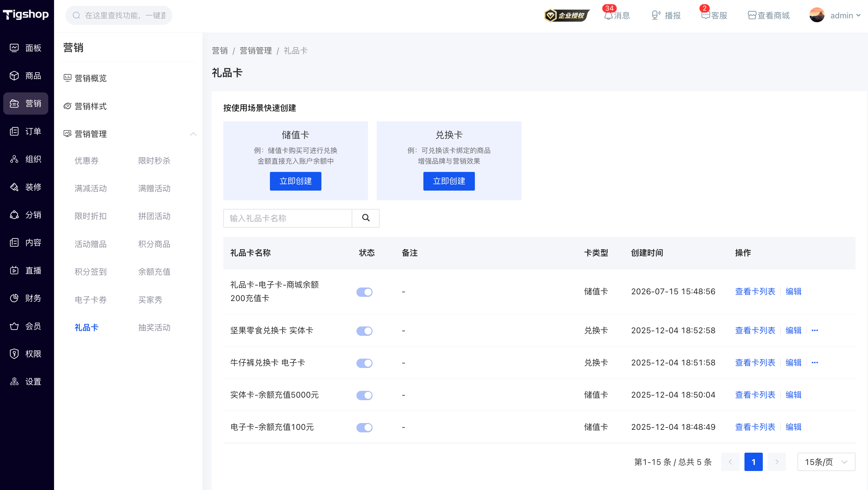
Task: Click the 企业授权 badge
Action: click(x=567, y=15)
